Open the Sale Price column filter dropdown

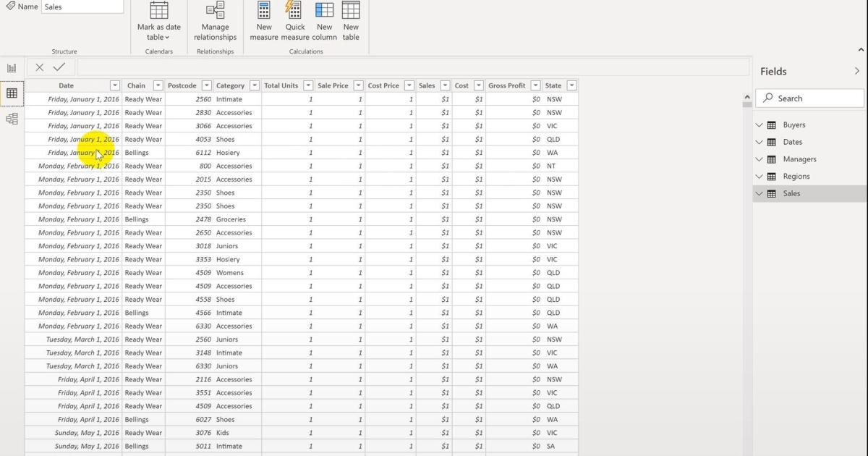tap(358, 85)
